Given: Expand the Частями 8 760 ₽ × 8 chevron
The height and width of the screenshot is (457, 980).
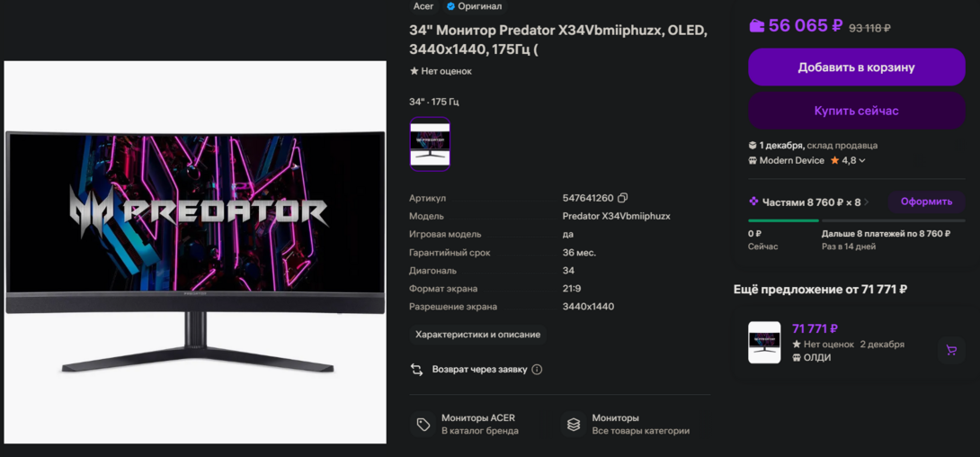Looking at the screenshot, I should [867, 202].
